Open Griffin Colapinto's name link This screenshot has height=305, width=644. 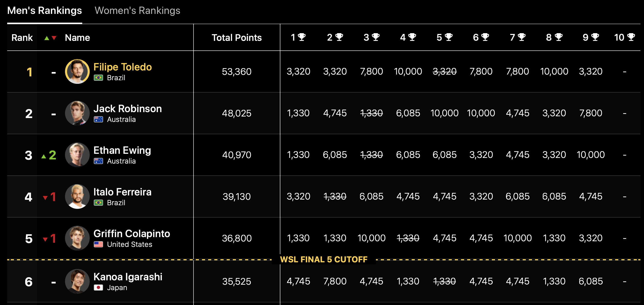click(x=132, y=234)
